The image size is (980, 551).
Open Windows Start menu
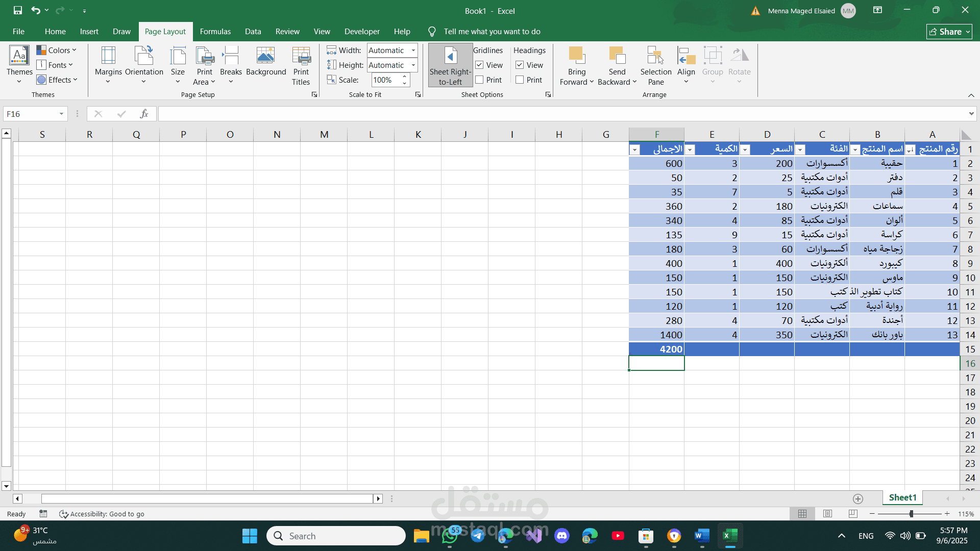250,536
